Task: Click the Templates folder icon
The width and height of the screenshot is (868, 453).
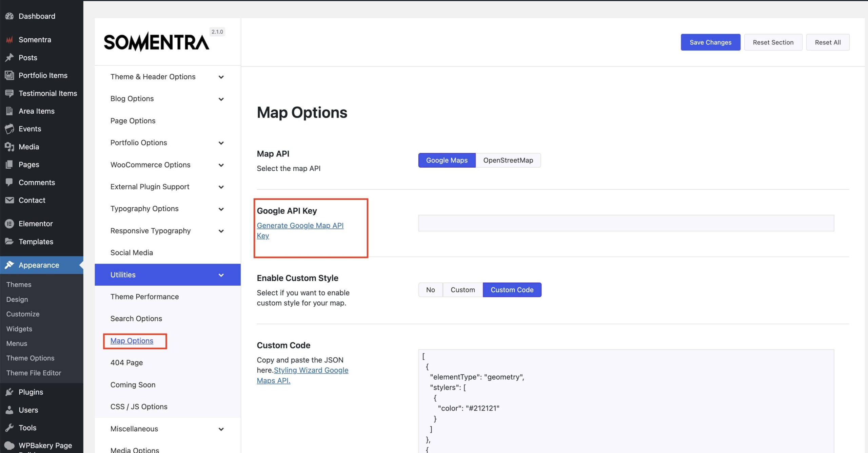Action: pos(9,242)
